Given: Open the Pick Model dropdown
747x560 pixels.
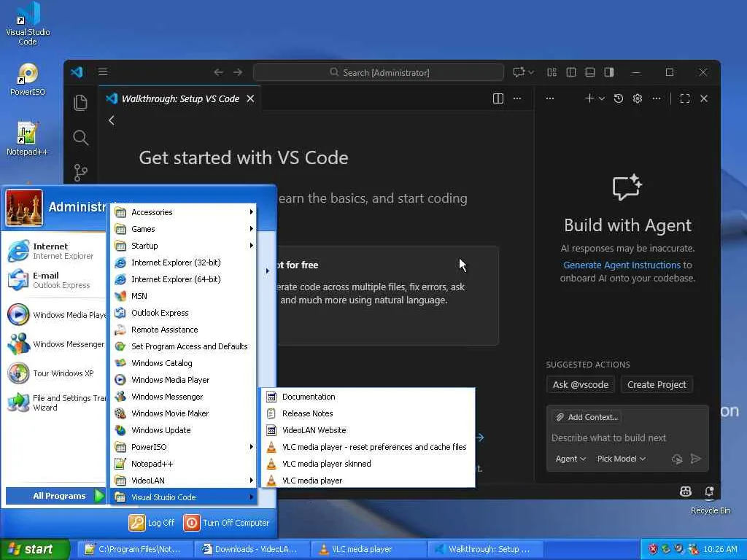Looking at the screenshot, I should (622, 459).
